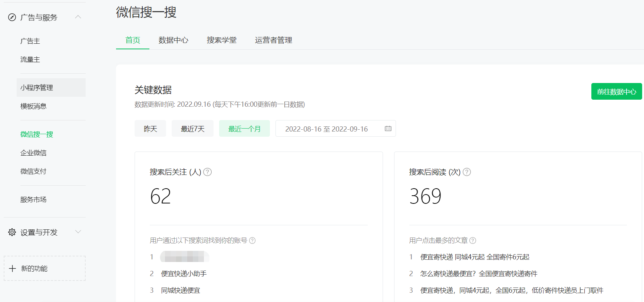
Task: Switch to the 首页 tab
Action: tap(133, 40)
